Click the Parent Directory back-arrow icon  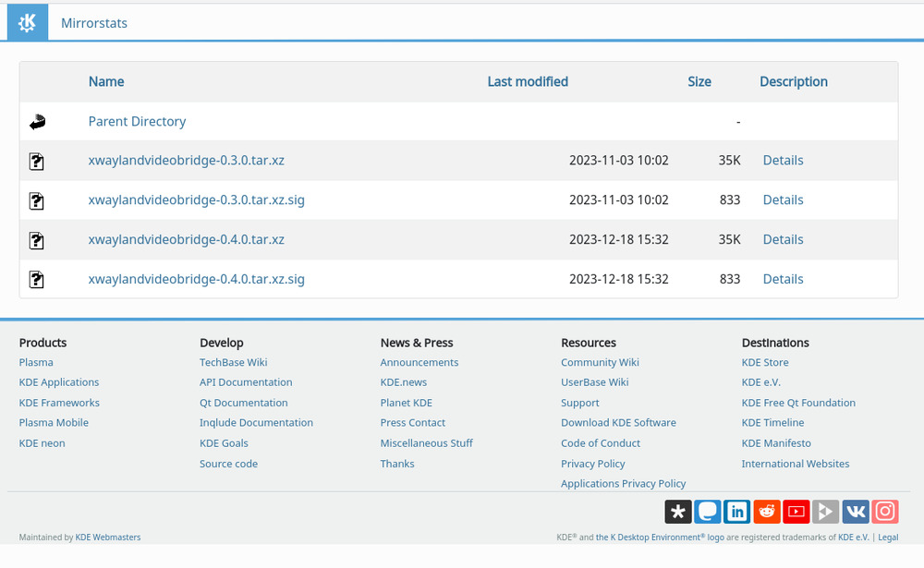click(37, 121)
